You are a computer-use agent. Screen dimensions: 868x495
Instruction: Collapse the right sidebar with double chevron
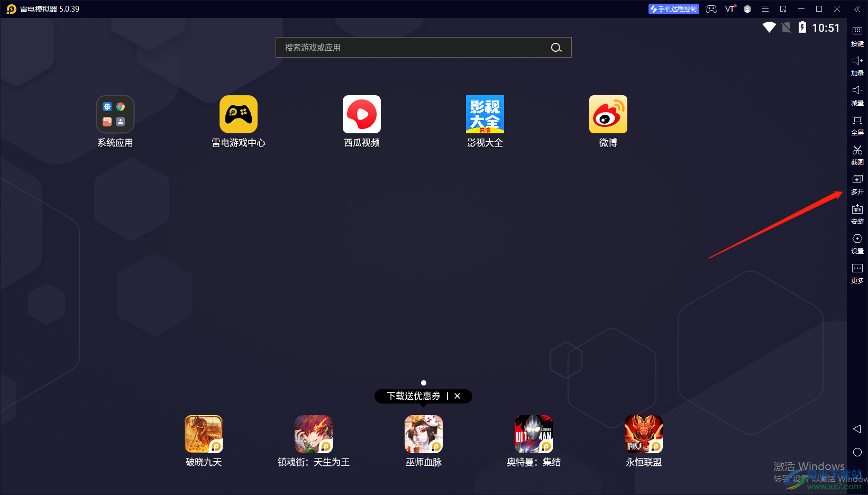[x=857, y=9]
